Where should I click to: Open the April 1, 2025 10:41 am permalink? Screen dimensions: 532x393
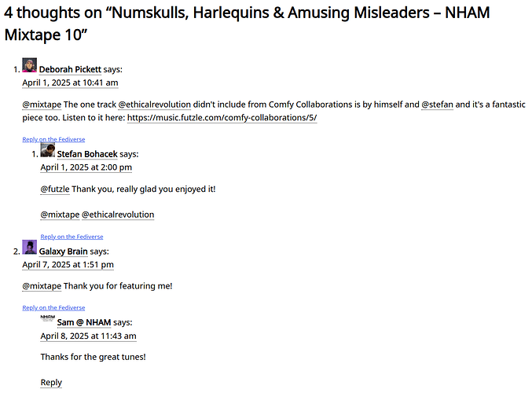(70, 83)
